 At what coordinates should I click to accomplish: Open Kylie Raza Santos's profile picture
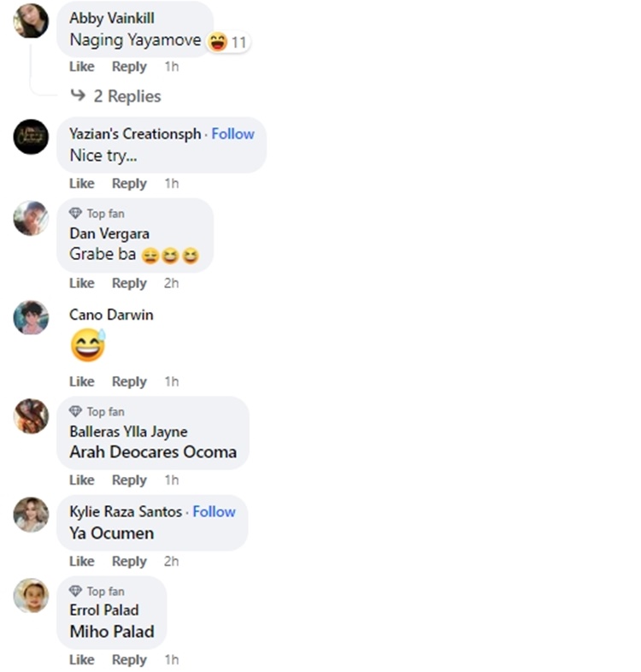point(31,515)
